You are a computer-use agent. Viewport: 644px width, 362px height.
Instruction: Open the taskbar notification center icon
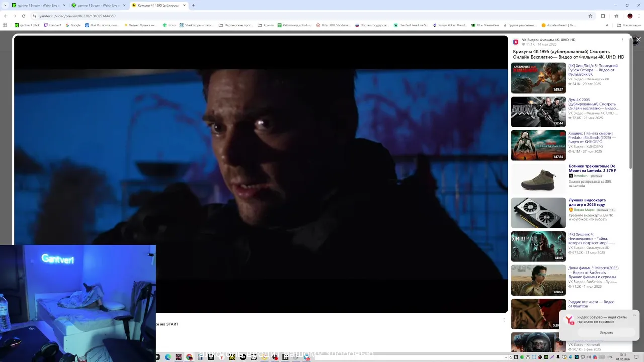pos(637,357)
